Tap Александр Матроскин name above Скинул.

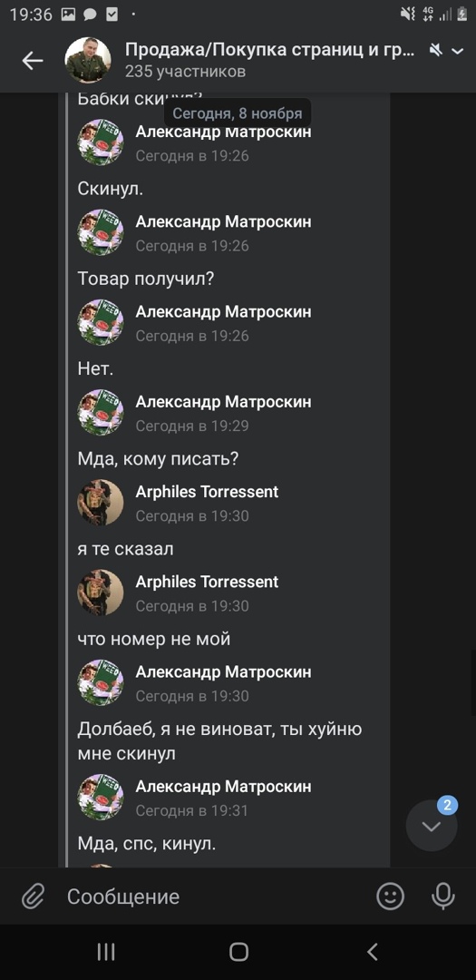(x=224, y=132)
